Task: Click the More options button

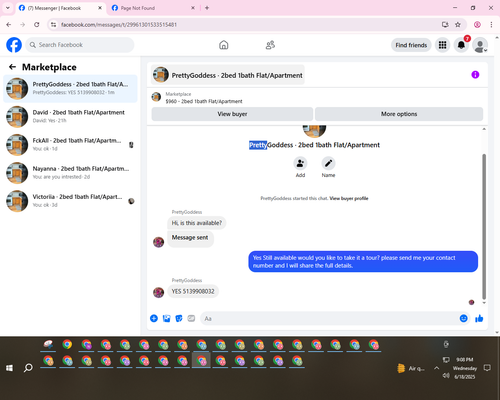Action: [x=399, y=114]
